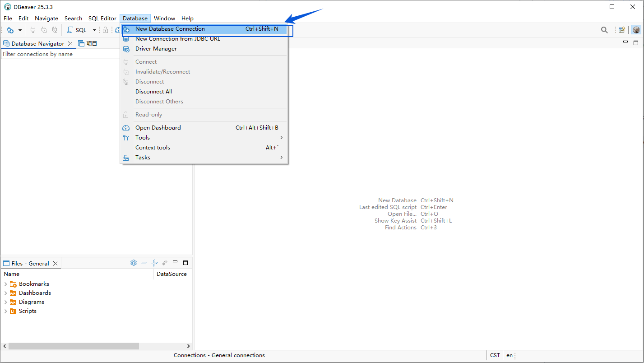644x363 pixels.
Task: Select Open Dashboard from Database menu
Action: click(204, 128)
